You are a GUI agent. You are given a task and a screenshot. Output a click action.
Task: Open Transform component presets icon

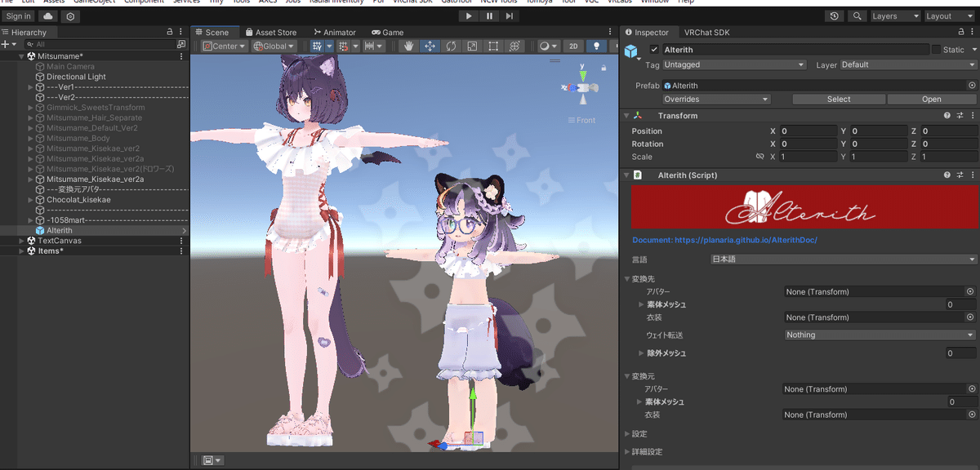point(960,116)
